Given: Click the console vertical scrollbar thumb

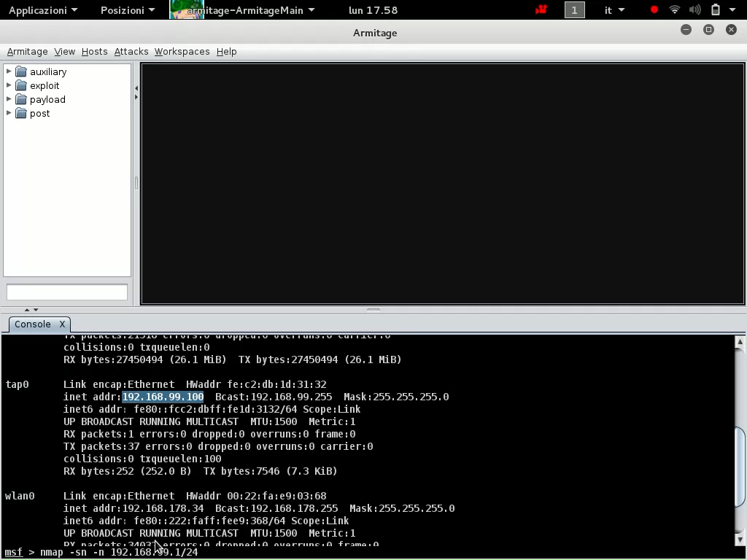Looking at the screenshot, I should pyautogui.click(x=740, y=467).
